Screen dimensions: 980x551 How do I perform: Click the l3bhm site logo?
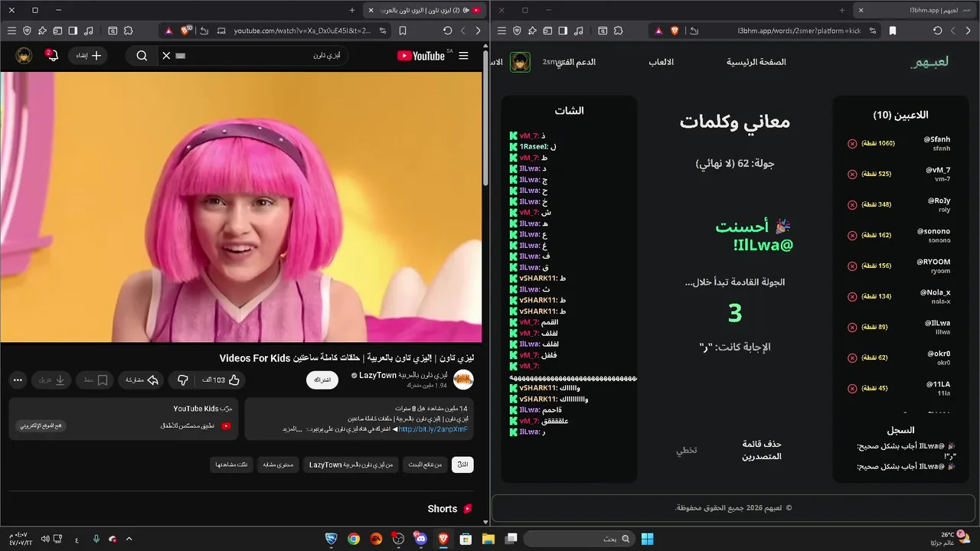click(929, 62)
